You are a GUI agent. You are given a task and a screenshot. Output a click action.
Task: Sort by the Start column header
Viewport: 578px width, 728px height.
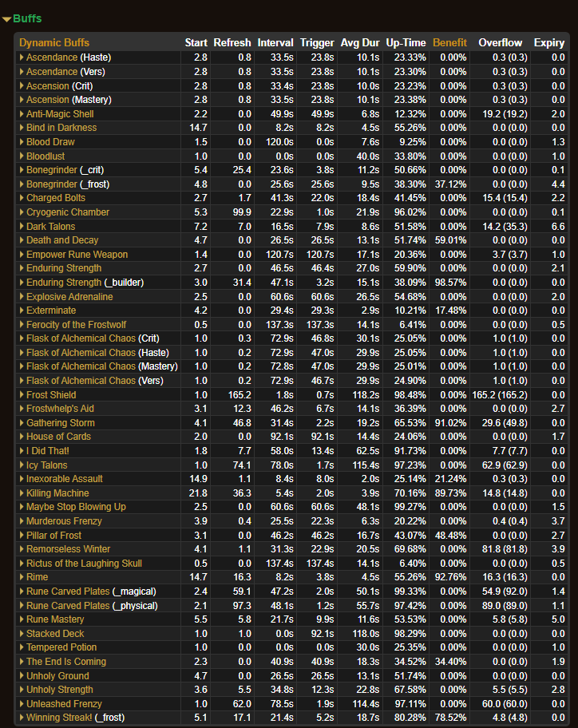(196, 43)
